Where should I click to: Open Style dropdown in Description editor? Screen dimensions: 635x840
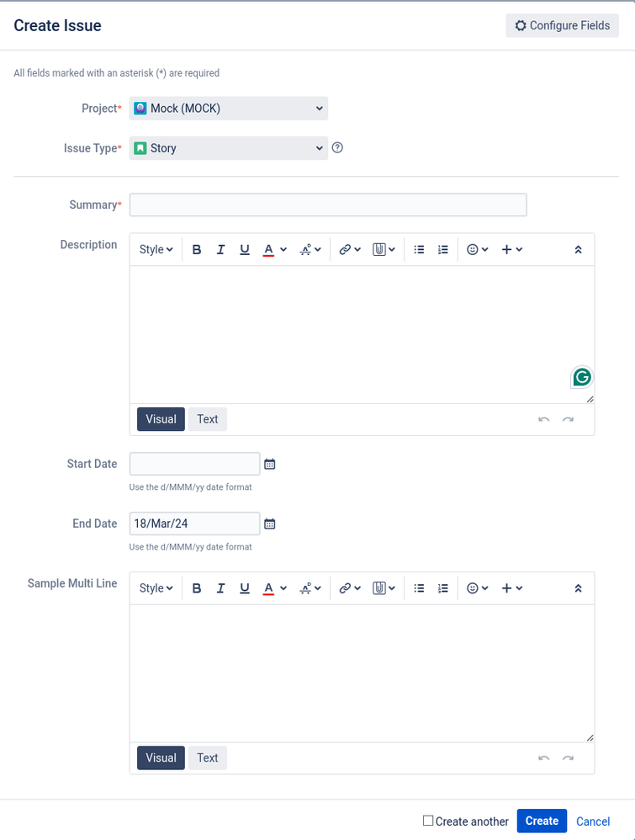[156, 250]
